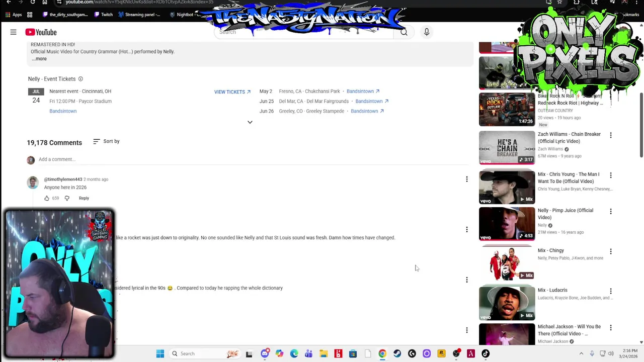Open the Michael Jackson Will You Be There title
The image size is (644, 362).
(x=569, y=330)
